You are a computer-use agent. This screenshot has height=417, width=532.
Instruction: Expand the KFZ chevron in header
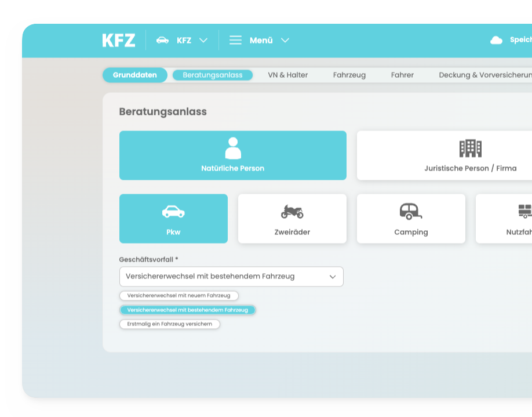tap(203, 41)
